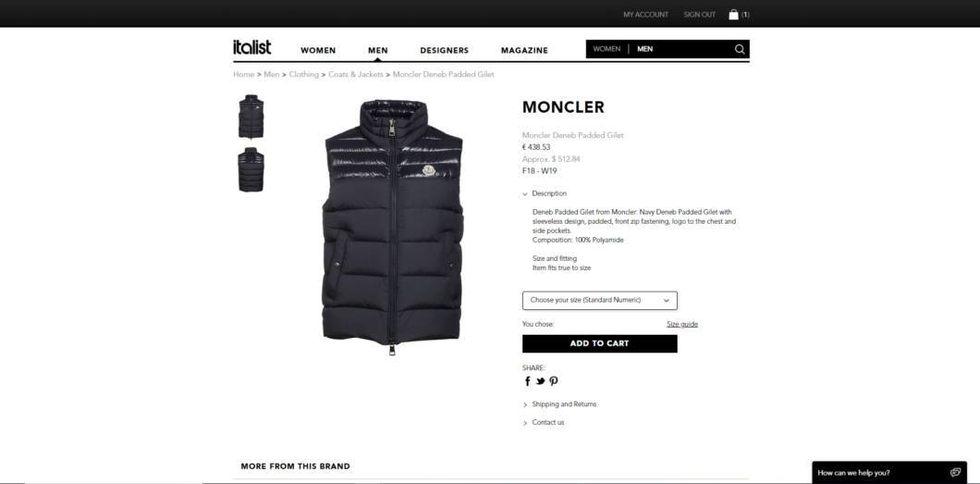980x484 pixels.
Task: Open the shopping bag cart icon
Action: (x=734, y=15)
